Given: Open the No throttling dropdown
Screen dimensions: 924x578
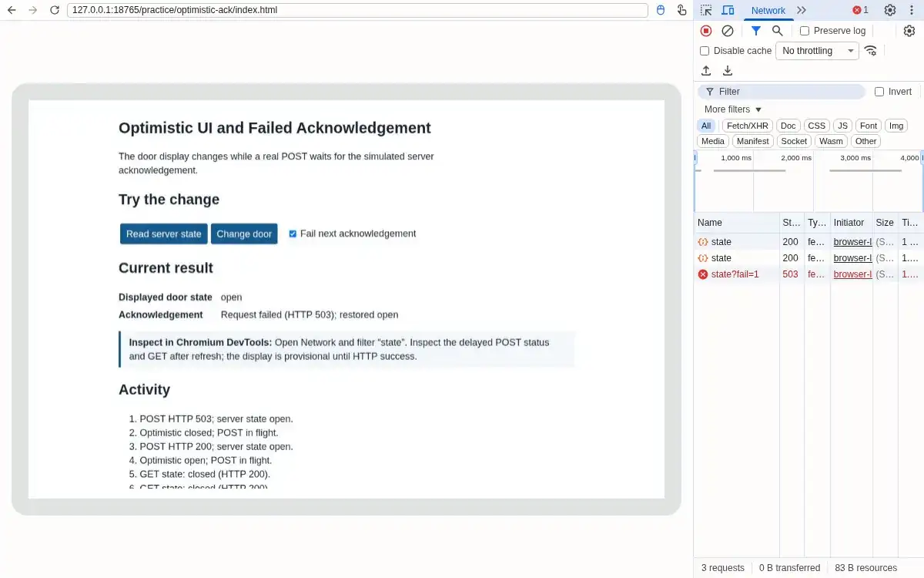Looking at the screenshot, I should pyautogui.click(x=817, y=51).
